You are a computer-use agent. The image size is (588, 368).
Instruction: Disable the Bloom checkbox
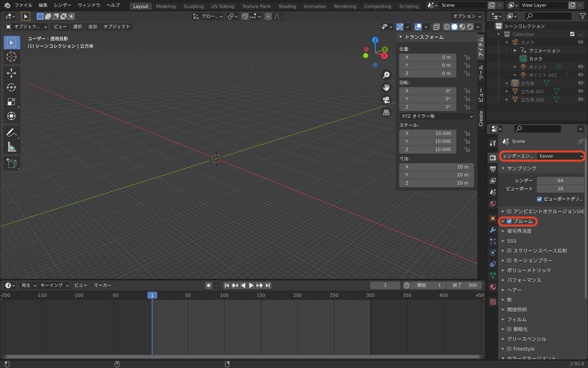509,221
